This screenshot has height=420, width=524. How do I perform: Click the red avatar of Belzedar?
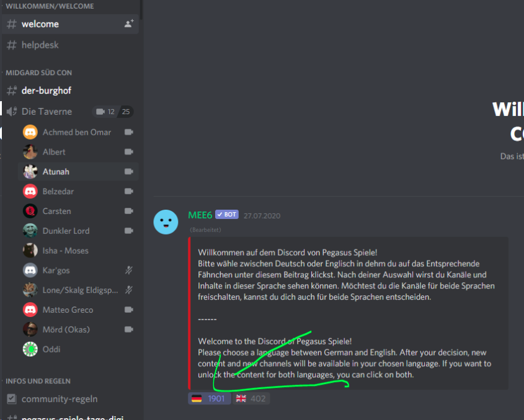(30, 191)
